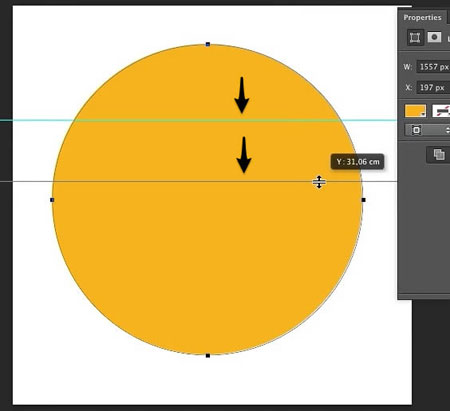Select the right anchor point of the ellipse
The height and width of the screenshot is (411, 450).
tap(364, 200)
